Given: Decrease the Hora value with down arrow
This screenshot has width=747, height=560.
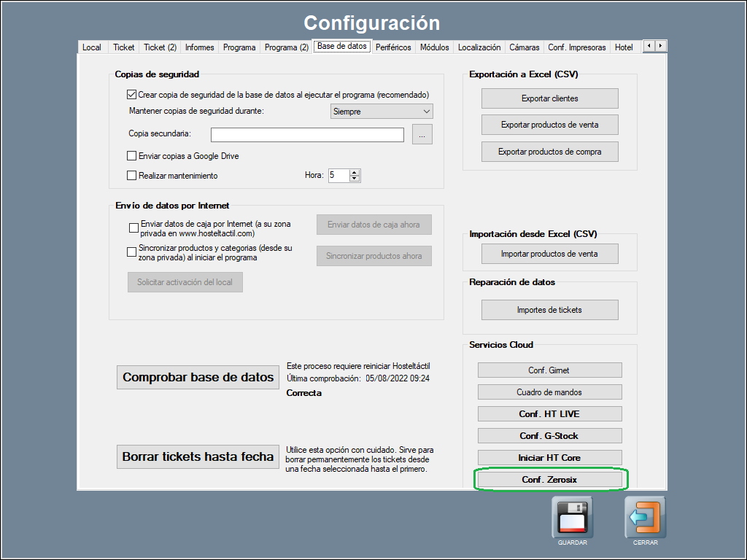Looking at the screenshot, I should click(x=355, y=179).
